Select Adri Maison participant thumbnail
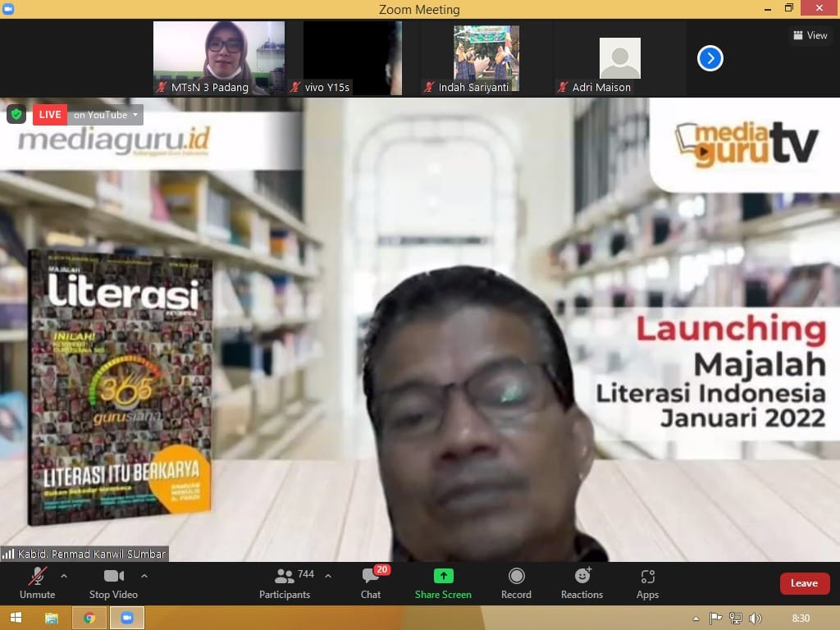This screenshot has width=840, height=630. point(619,57)
